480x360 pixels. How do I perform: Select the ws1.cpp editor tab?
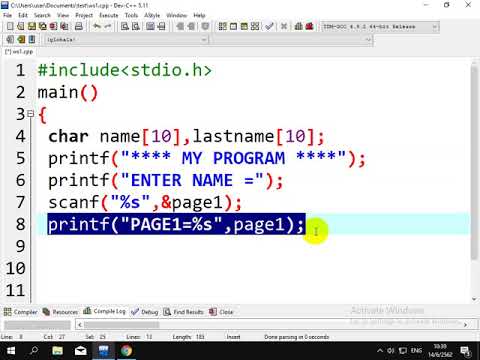coord(19,52)
